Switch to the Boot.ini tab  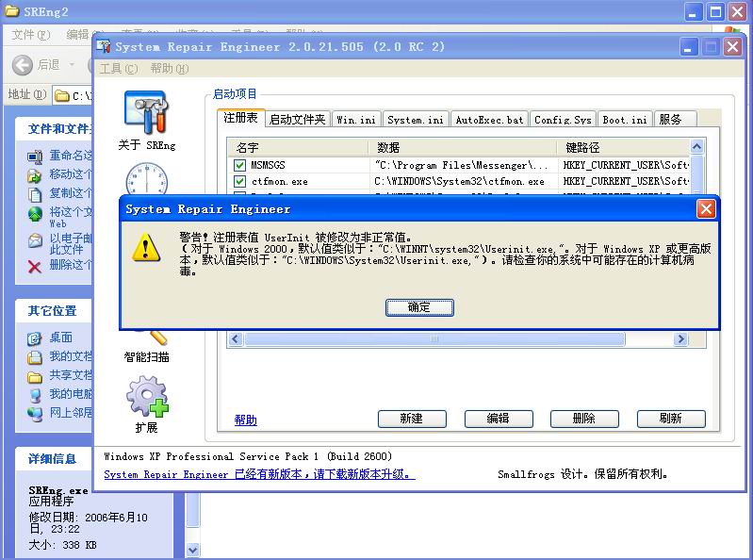click(625, 120)
